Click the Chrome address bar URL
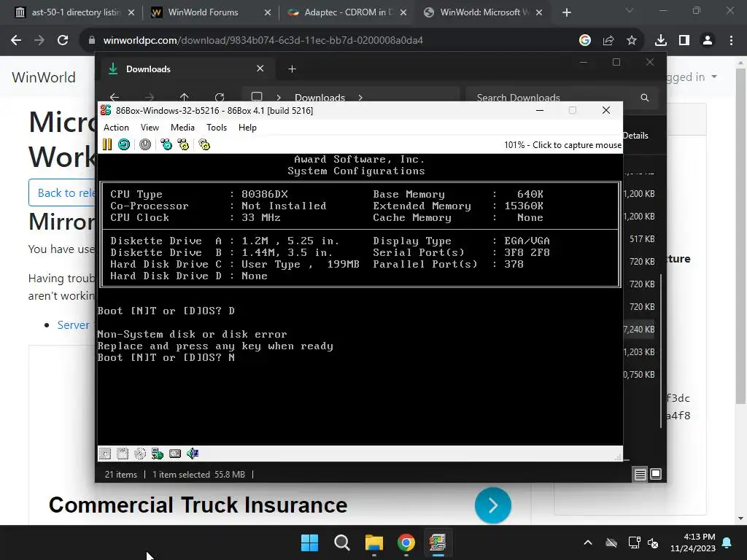 tap(263, 41)
